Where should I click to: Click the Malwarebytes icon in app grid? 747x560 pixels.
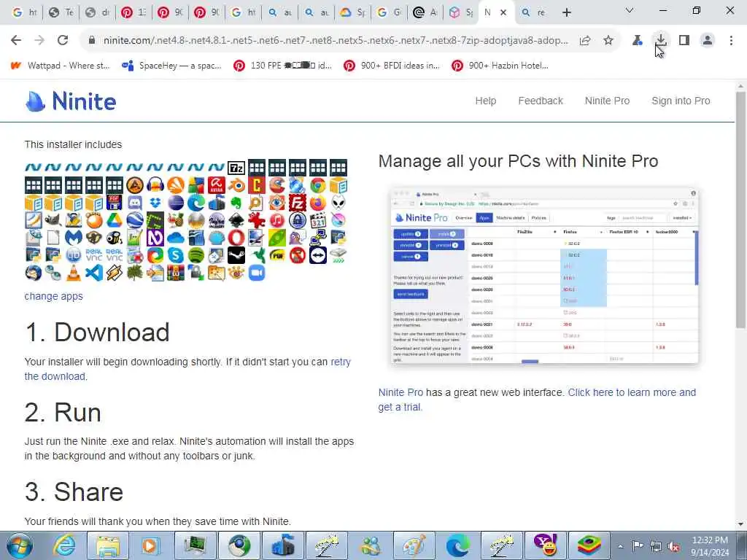click(74, 238)
